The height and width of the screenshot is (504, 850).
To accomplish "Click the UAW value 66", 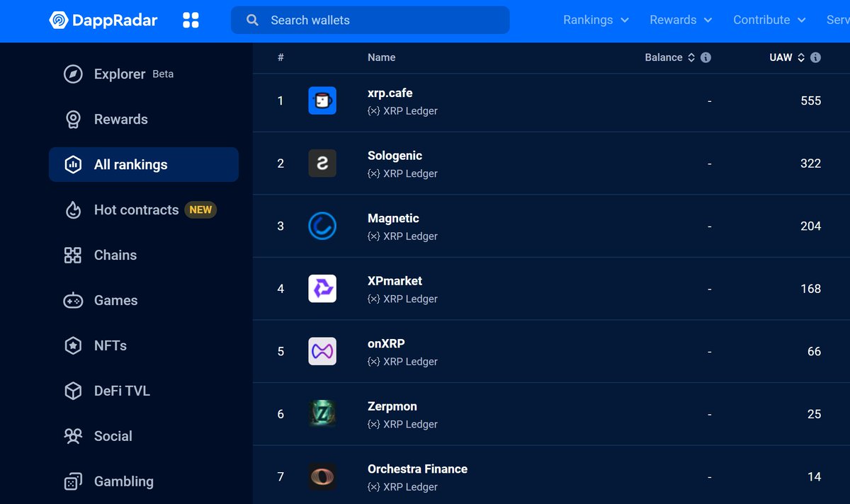I will [x=814, y=351].
